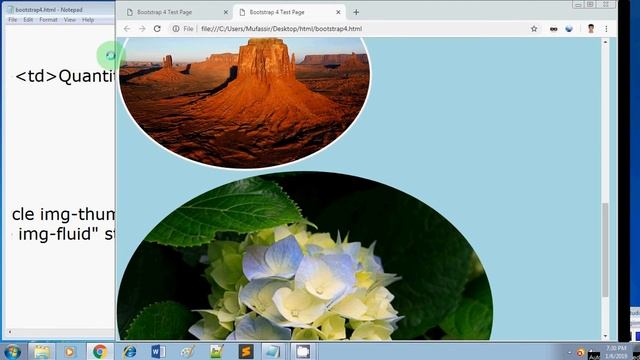
Task: Switch to first Bootstrap 4 Test Page tab
Action: 176,12
